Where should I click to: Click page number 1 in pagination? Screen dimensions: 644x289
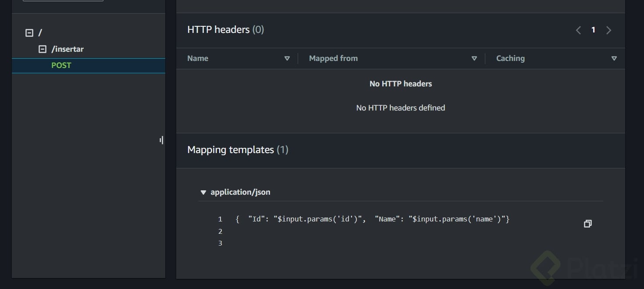[593, 30]
